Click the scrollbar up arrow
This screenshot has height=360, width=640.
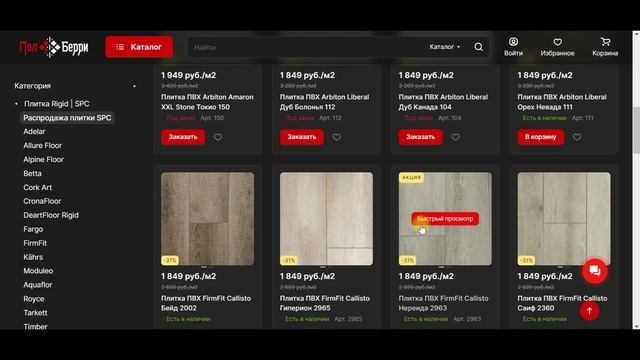[x=636, y=34]
